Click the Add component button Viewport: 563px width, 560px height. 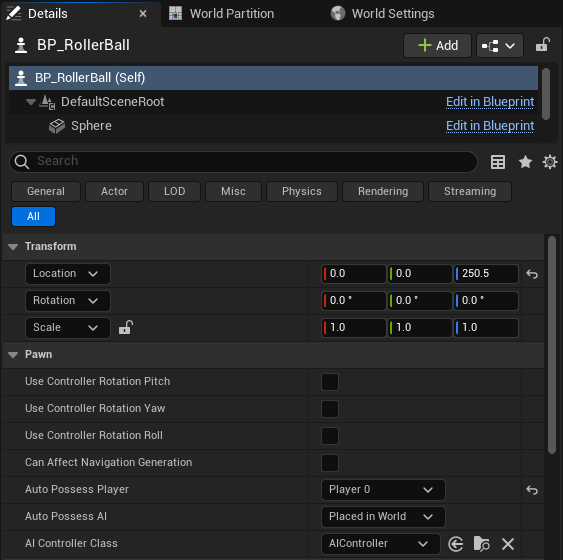(437, 46)
